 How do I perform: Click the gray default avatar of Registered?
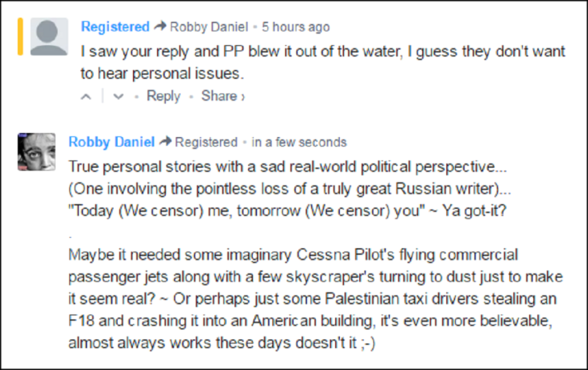[x=48, y=36]
